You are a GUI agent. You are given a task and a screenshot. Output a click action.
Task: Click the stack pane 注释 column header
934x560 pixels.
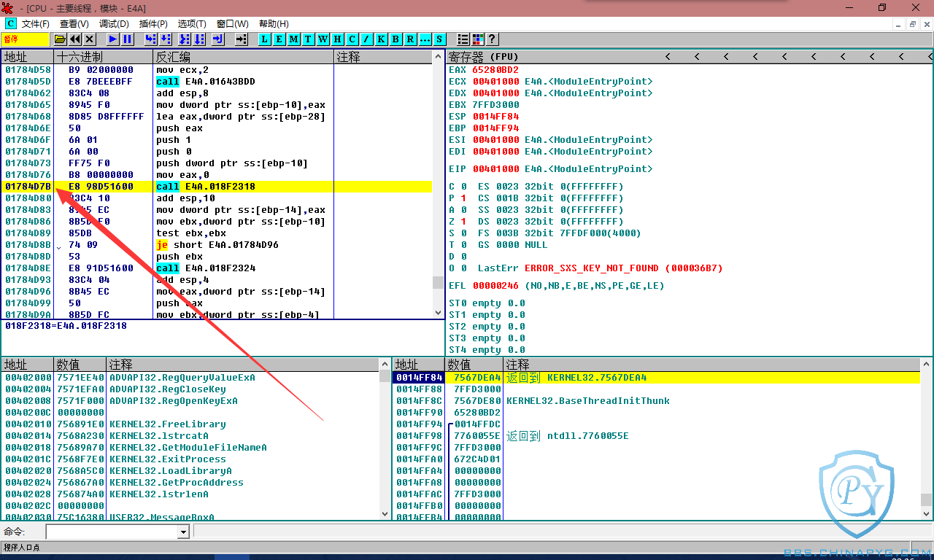click(x=711, y=365)
